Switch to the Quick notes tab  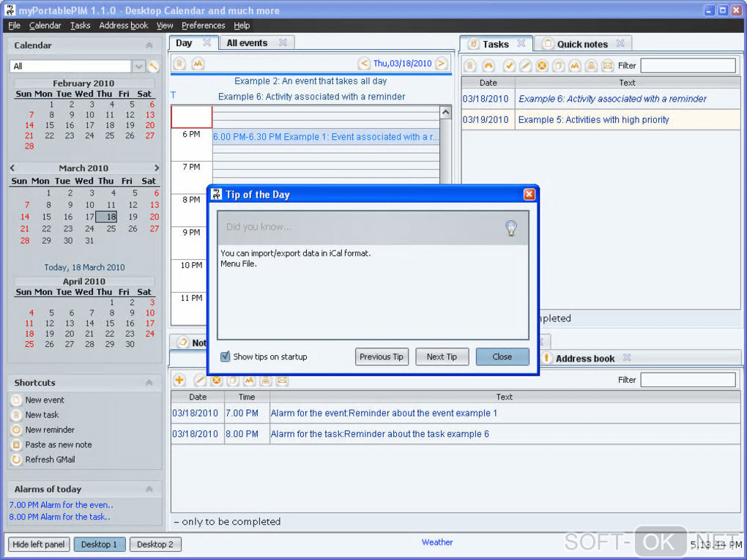click(x=582, y=44)
